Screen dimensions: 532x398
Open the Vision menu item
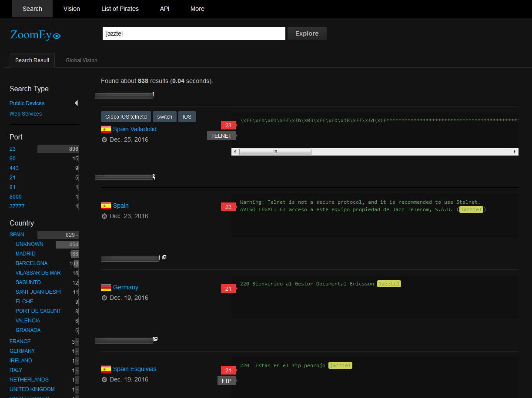[72, 9]
